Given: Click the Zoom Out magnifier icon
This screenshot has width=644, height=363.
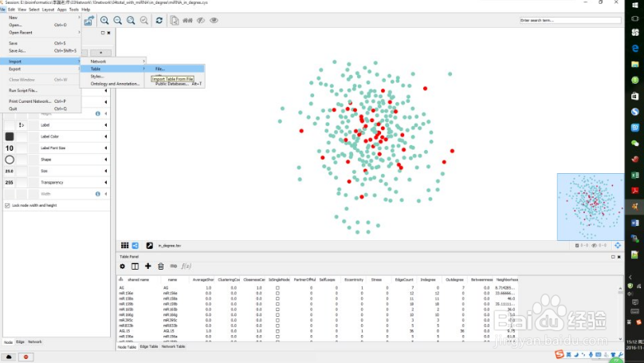Looking at the screenshot, I should click(x=117, y=20).
